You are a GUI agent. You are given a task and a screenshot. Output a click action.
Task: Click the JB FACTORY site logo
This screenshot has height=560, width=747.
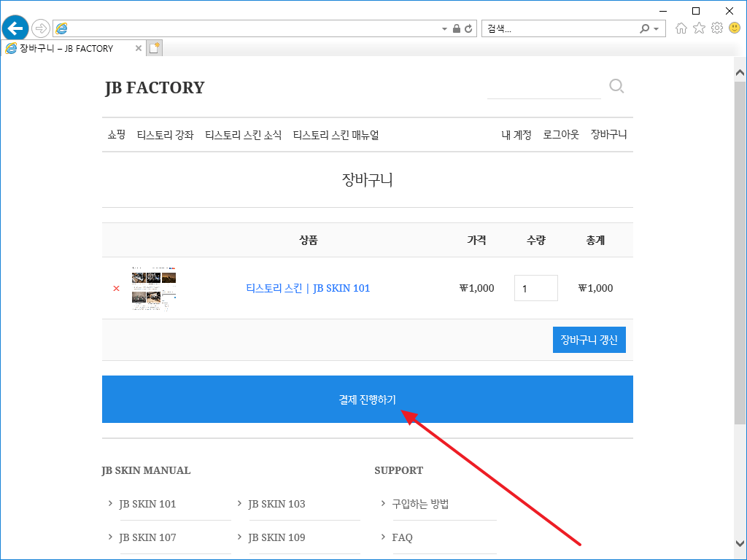point(155,87)
